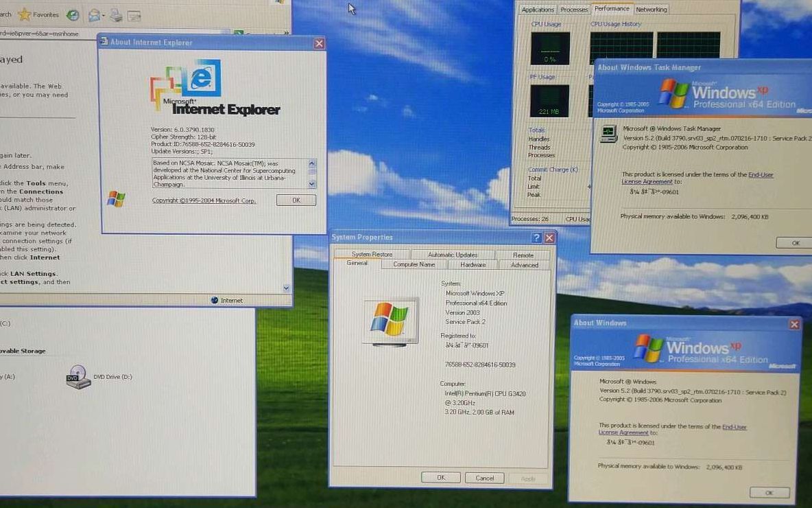The width and height of the screenshot is (812, 508).
Task: Click the Edit page icon in IE toolbar
Action: tap(134, 16)
